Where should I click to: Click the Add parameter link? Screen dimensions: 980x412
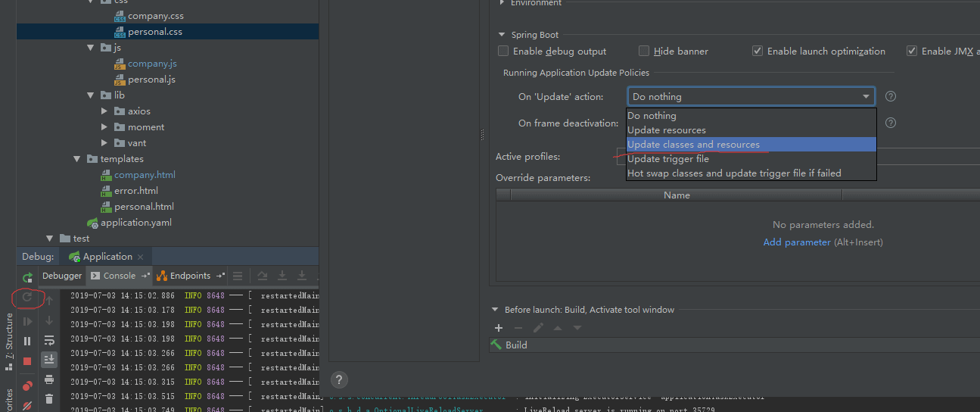796,242
